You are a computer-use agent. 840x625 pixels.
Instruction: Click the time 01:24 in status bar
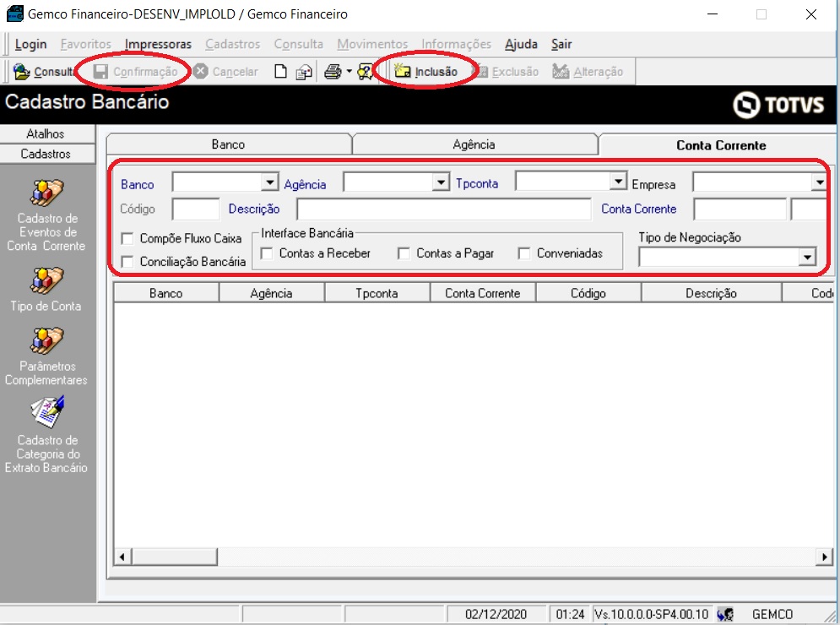570,614
